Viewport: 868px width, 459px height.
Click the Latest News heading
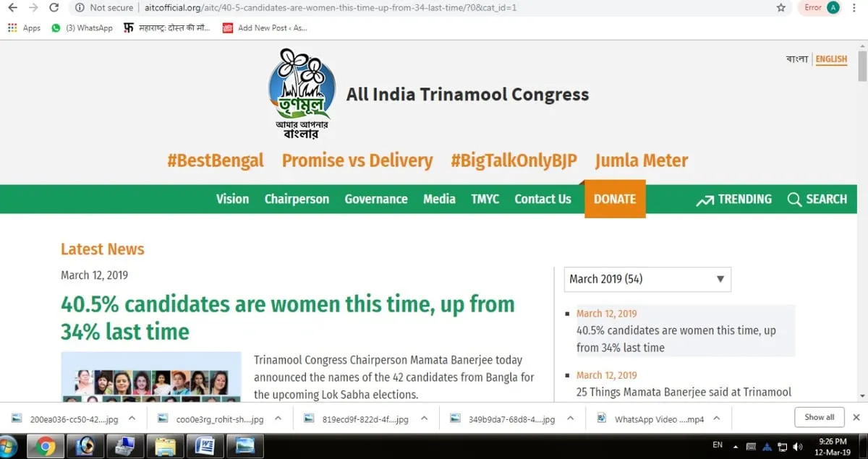pos(103,249)
